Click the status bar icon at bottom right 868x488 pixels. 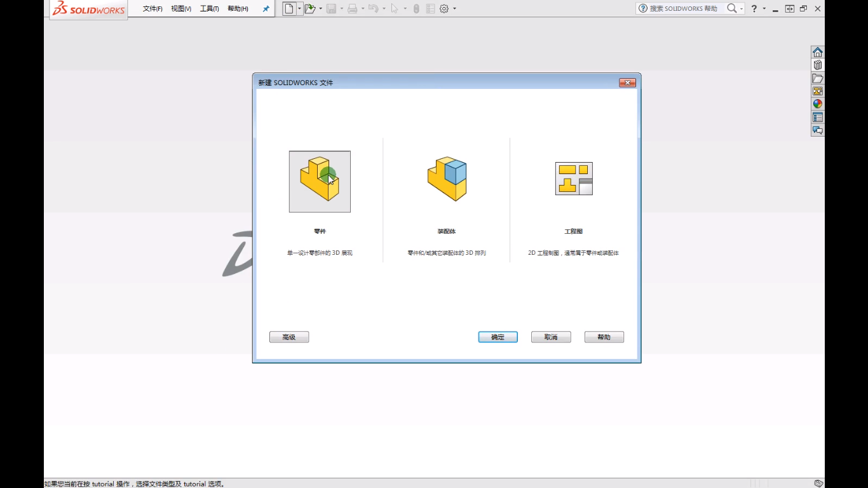point(819,484)
